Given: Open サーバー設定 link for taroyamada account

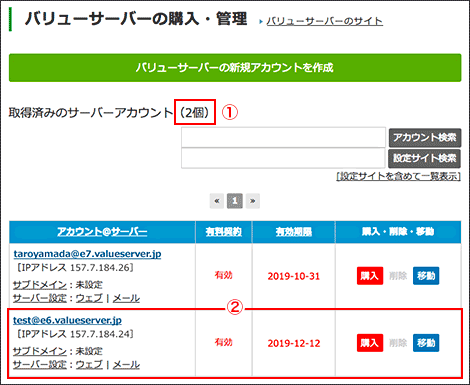Looking at the screenshot, I should pyautogui.click(x=40, y=298).
